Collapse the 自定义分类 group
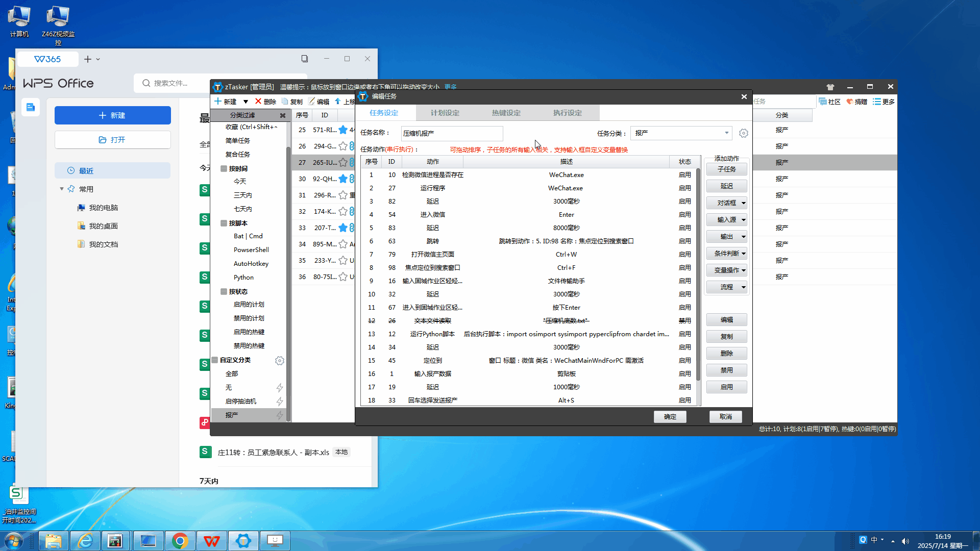980x551 pixels. [x=215, y=360]
